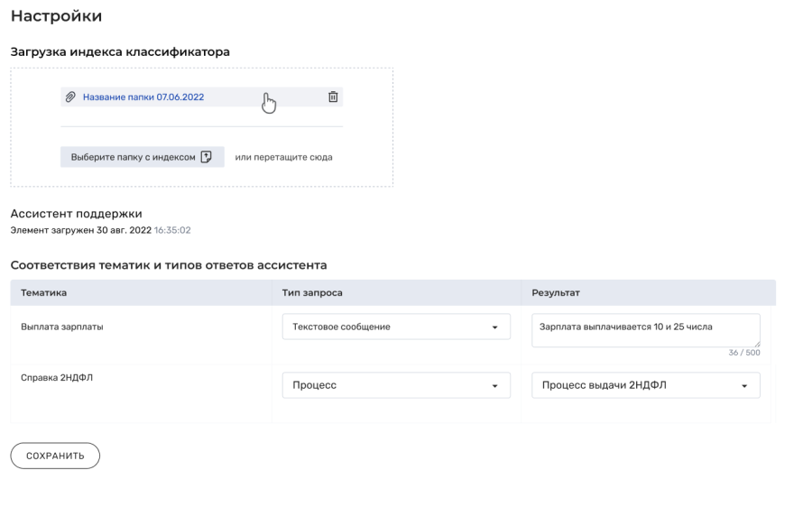Click the arrow of the Процесс dropdown
The height and width of the screenshot is (507, 812).
point(494,386)
